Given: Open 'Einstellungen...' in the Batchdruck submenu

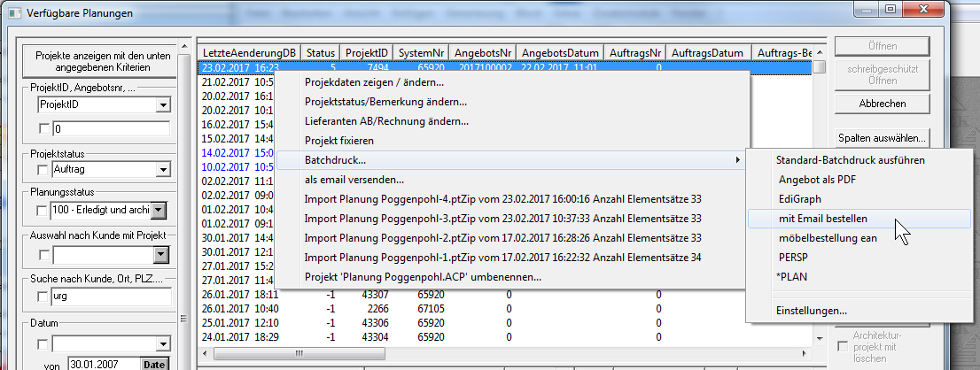Looking at the screenshot, I should pos(811,311).
